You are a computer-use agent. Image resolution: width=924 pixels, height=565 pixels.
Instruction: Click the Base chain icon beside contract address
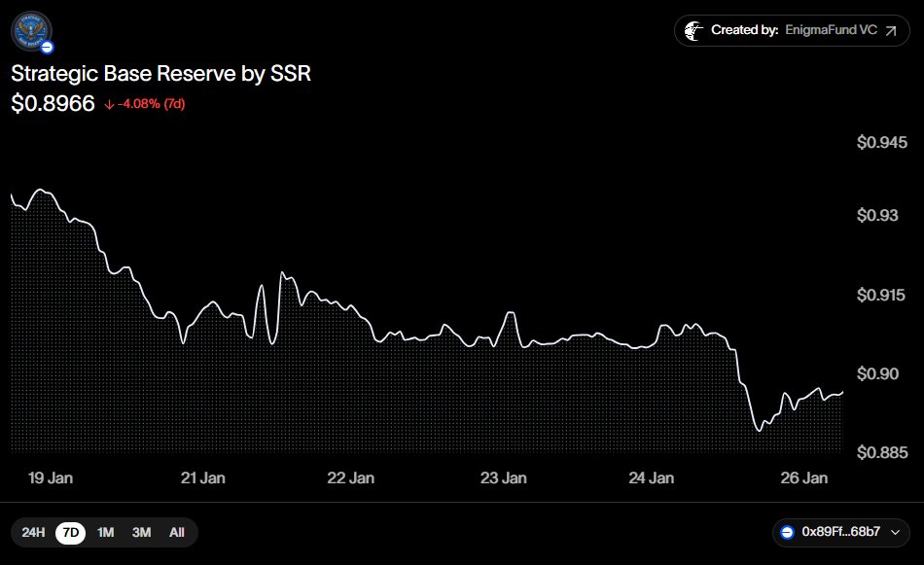point(787,532)
